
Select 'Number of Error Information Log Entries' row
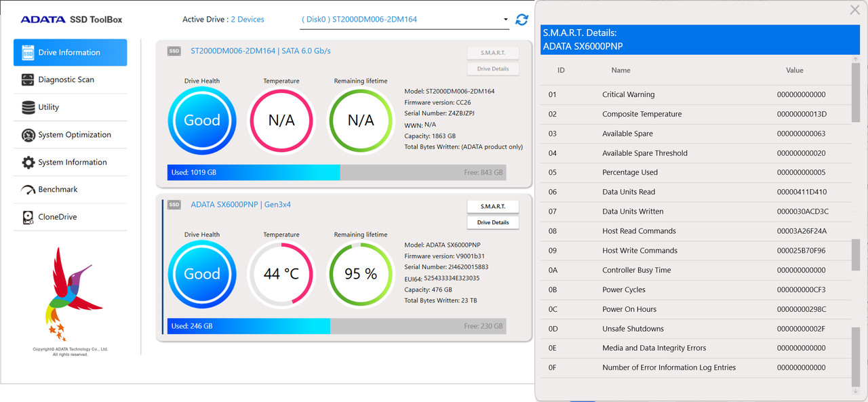click(x=695, y=368)
